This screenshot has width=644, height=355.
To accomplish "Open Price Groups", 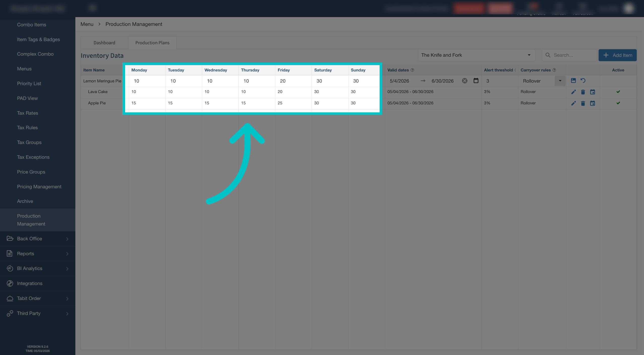I will 31,172.
